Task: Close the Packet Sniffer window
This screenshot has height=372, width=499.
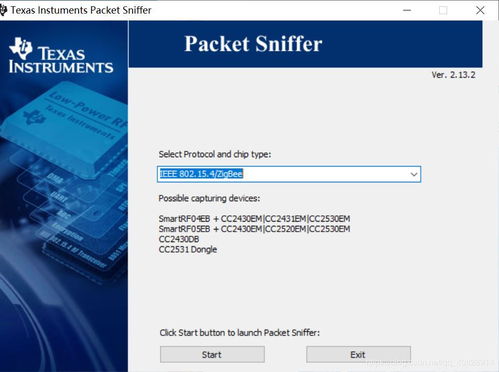Action: point(480,10)
